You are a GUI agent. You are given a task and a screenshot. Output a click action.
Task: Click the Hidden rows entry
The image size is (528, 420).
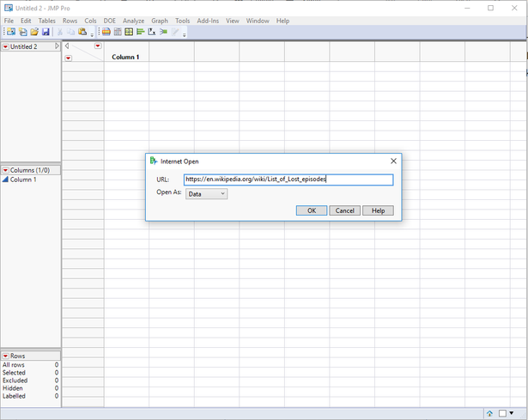(x=30, y=388)
